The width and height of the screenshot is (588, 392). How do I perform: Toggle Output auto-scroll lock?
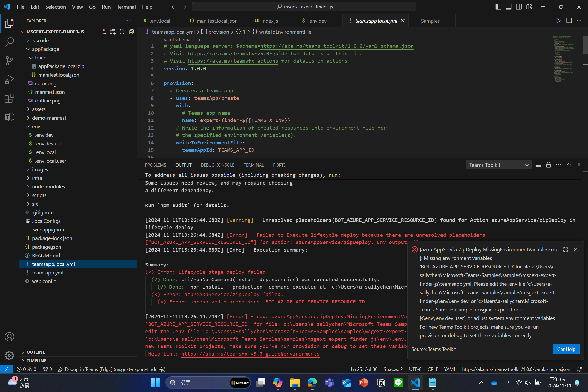point(548,165)
